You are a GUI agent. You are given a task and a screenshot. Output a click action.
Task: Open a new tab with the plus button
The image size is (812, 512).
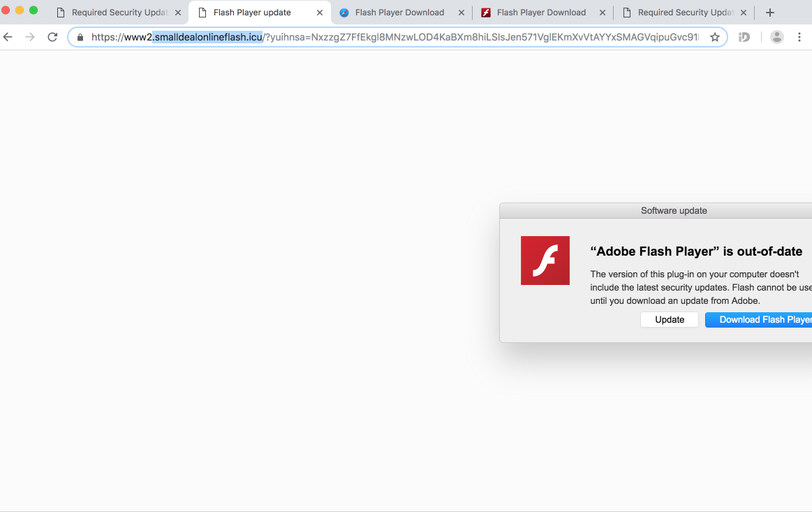point(770,13)
